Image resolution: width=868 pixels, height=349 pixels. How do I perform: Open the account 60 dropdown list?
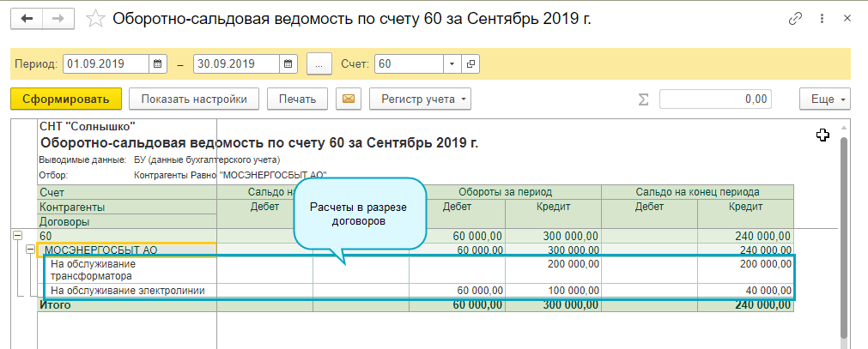click(452, 63)
